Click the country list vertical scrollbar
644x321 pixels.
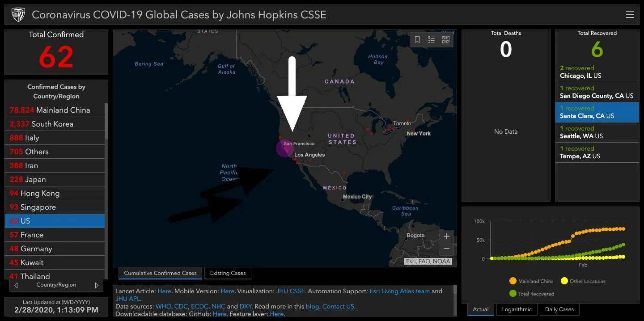[x=106, y=122]
